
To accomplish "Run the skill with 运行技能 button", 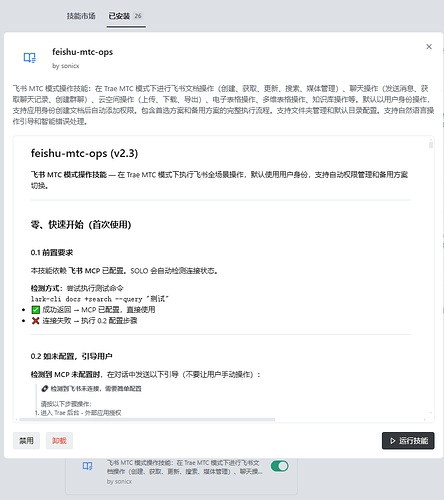I will 408,441.
